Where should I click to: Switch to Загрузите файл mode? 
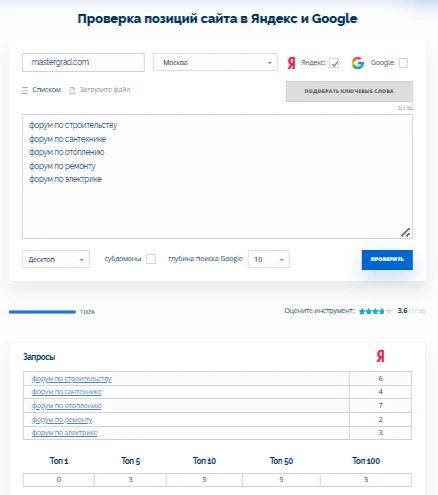[x=105, y=90]
